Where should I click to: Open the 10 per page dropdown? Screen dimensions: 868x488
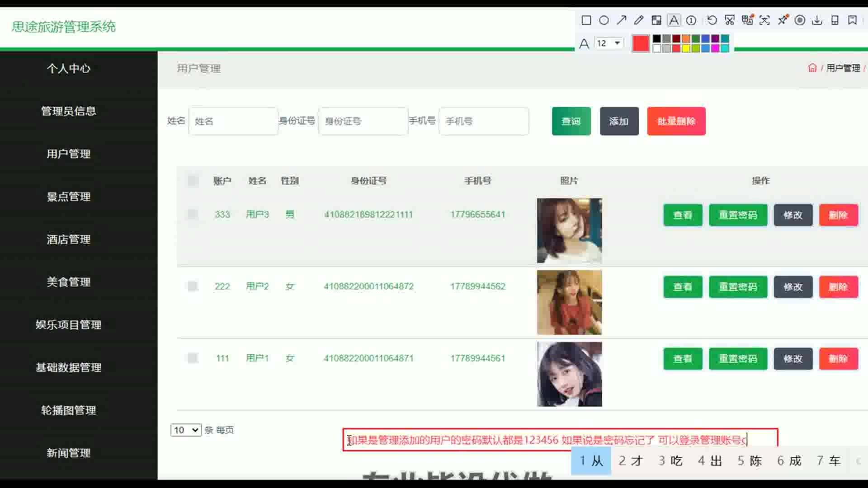coord(186,430)
